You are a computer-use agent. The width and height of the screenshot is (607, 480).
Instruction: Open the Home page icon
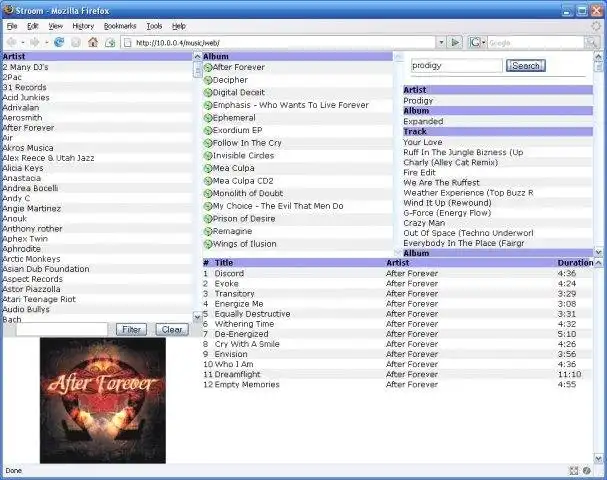pos(93,42)
